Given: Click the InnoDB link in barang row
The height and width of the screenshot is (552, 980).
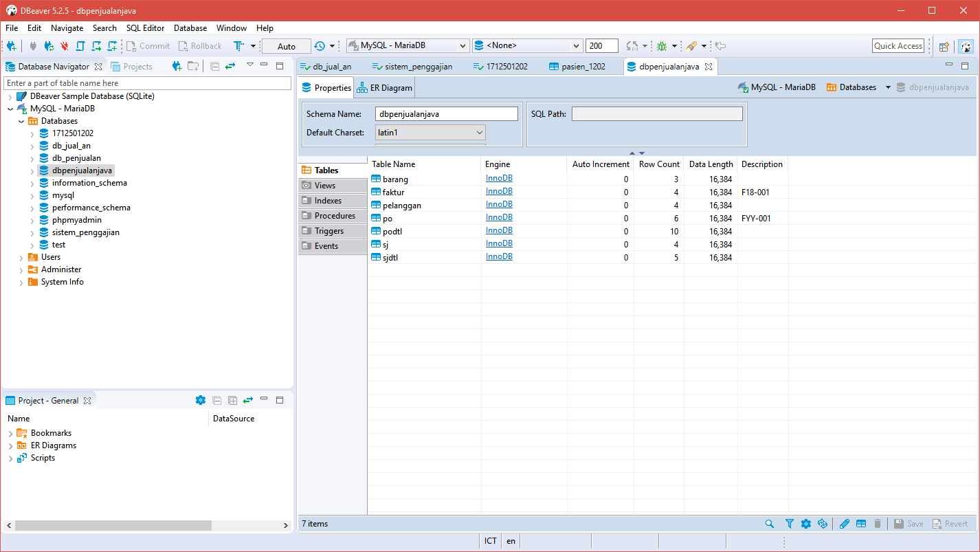Looking at the screenshot, I should click(x=499, y=178).
